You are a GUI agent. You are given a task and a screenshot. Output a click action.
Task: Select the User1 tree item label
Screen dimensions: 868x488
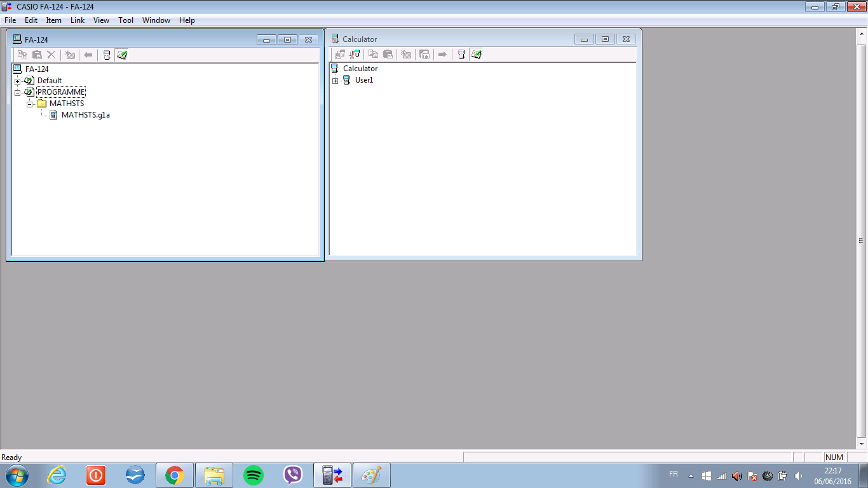[x=364, y=80]
